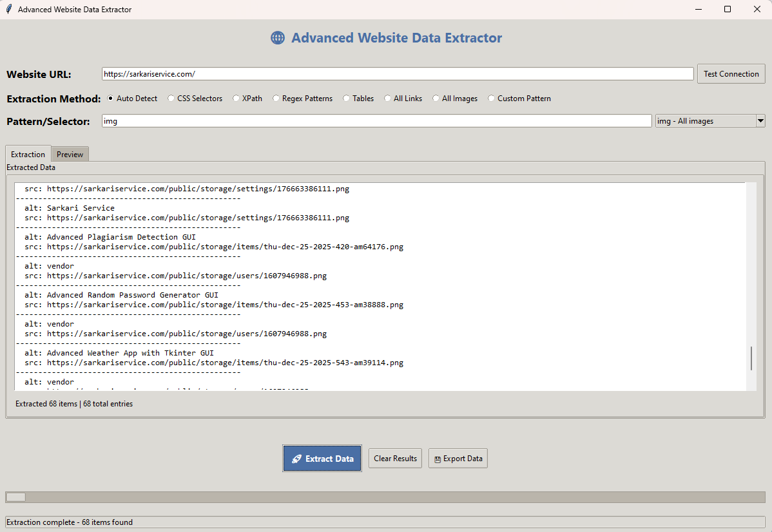The height and width of the screenshot is (532, 772).
Task: Click the Website URL input field
Action: [x=397, y=74]
